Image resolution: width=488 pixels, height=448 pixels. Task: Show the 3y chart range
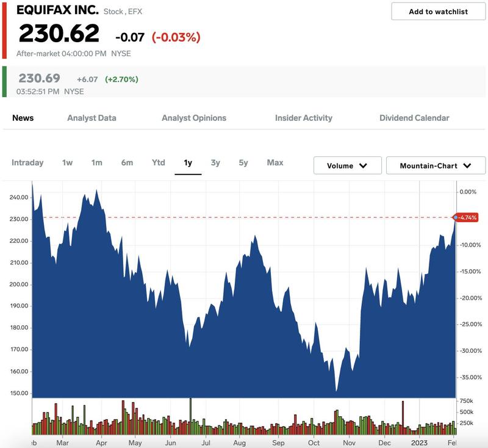point(215,162)
